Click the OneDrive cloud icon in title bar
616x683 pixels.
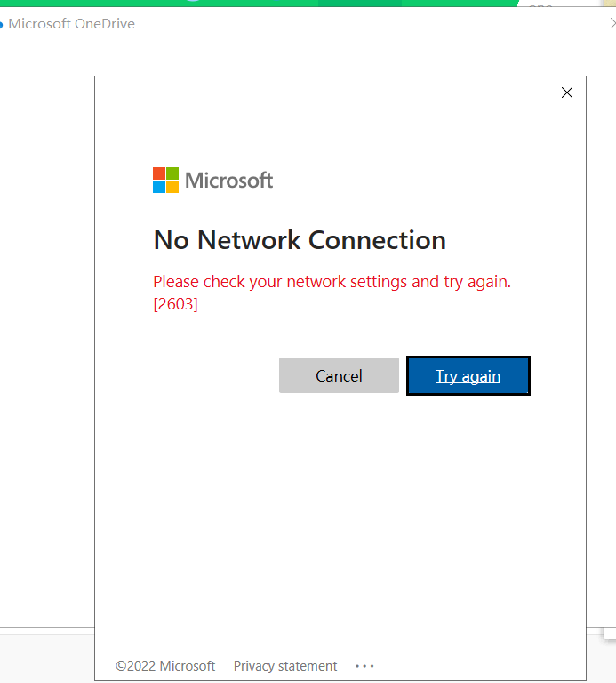click(x=2, y=25)
